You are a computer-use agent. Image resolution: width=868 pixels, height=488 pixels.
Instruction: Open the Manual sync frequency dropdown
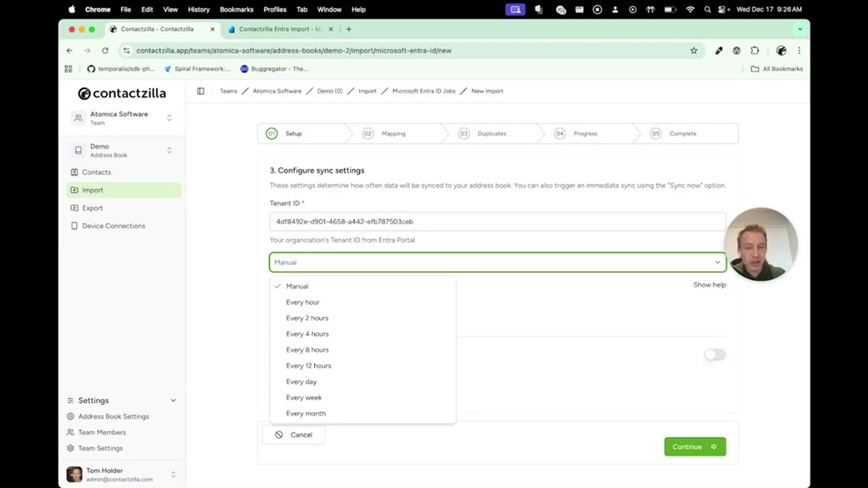click(x=497, y=262)
